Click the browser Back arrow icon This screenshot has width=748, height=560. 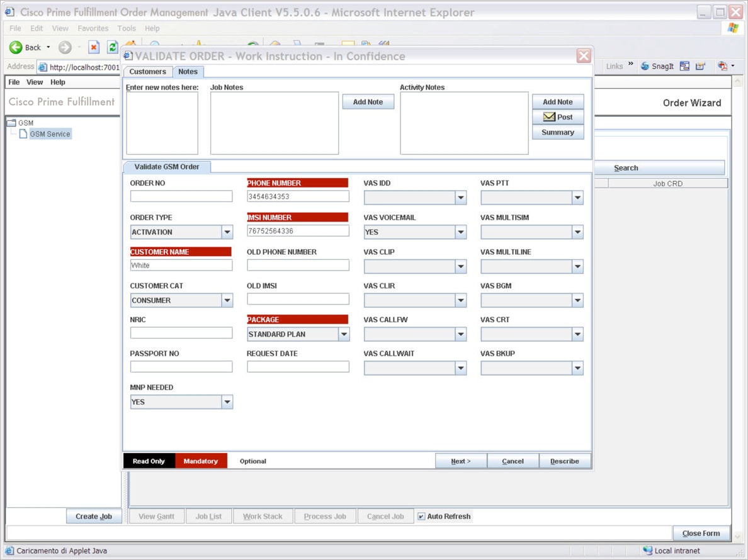pos(16,47)
